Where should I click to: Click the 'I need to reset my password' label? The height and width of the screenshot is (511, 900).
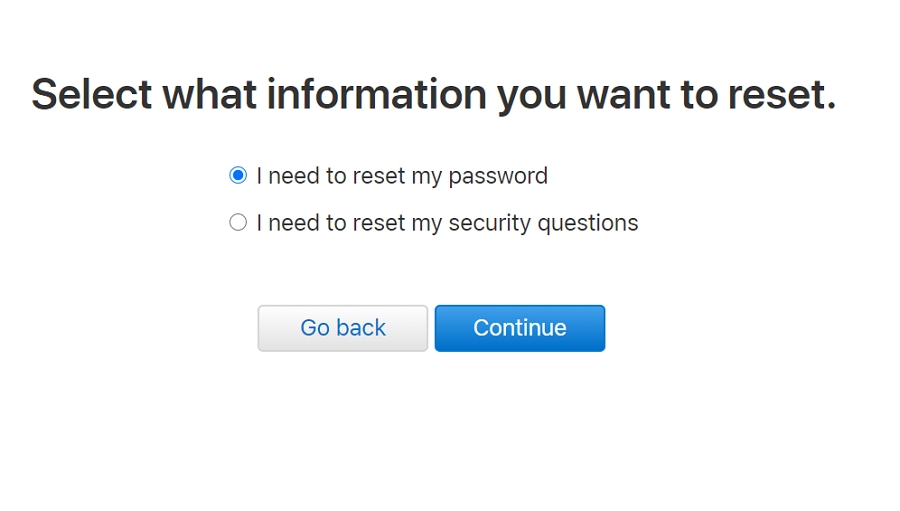coord(402,176)
